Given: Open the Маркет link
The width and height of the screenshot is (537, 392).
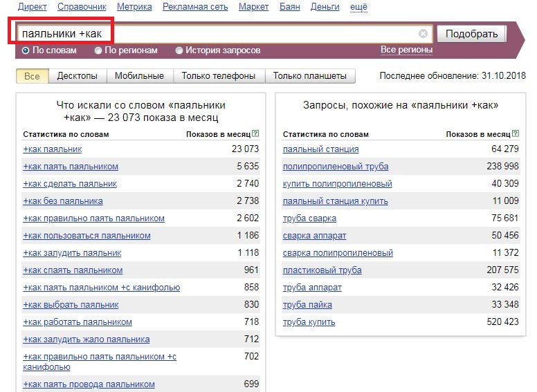Looking at the screenshot, I should click(254, 6).
